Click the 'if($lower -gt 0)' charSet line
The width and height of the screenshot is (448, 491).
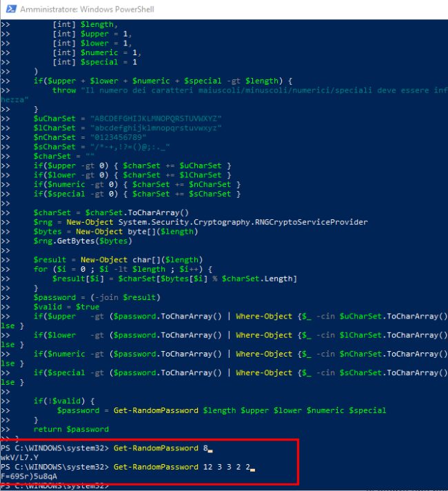click(x=132, y=174)
